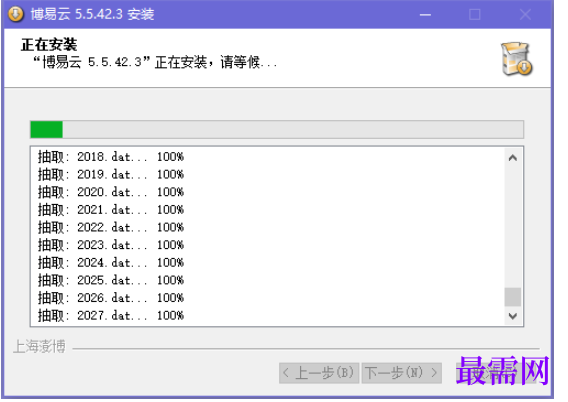Click the disabled maximize button

[x=475, y=15]
